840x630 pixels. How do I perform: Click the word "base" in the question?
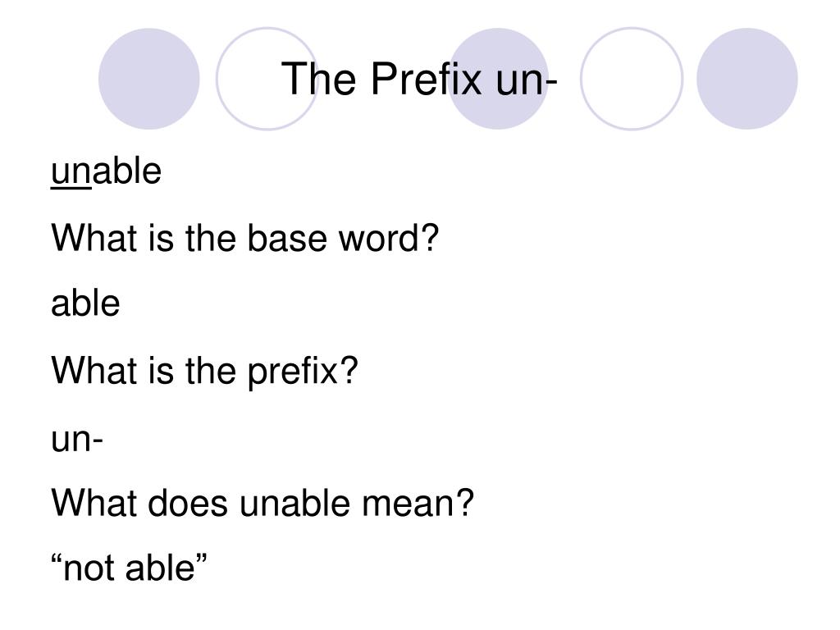(286, 238)
